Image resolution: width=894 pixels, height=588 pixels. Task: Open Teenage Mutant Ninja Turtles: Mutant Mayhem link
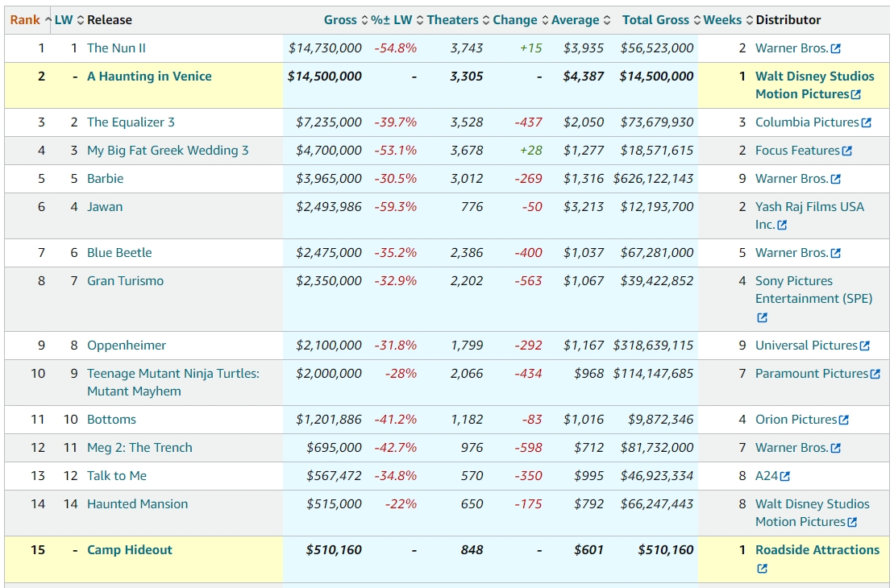(x=173, y=383)
